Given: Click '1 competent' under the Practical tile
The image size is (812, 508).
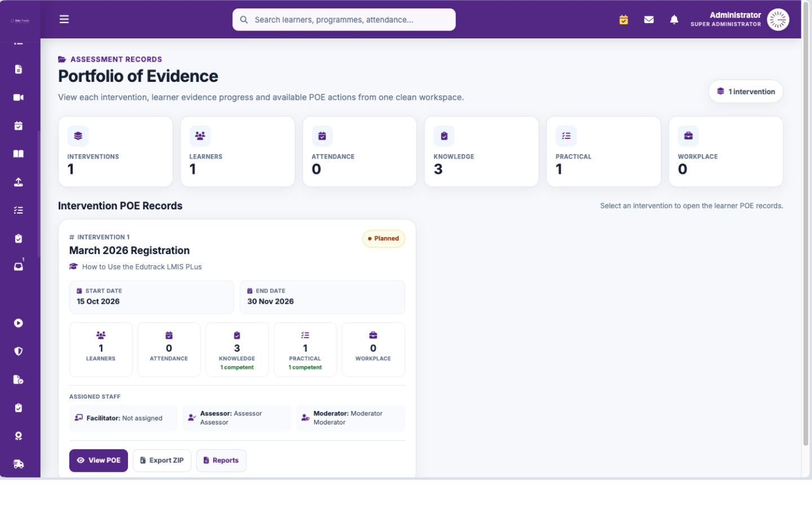Looking at the screenshot, I should [x=305, y=367].
